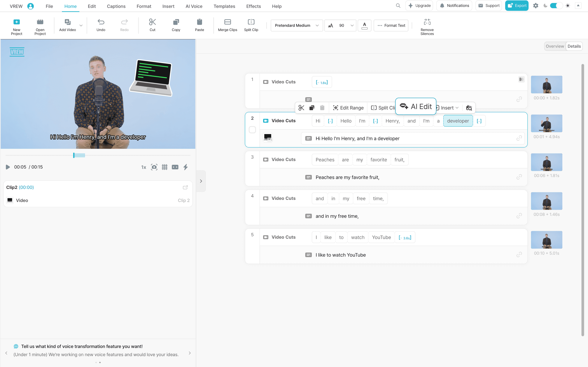Expand the Add Video dropdown arrow

click(x=81, y=25)
